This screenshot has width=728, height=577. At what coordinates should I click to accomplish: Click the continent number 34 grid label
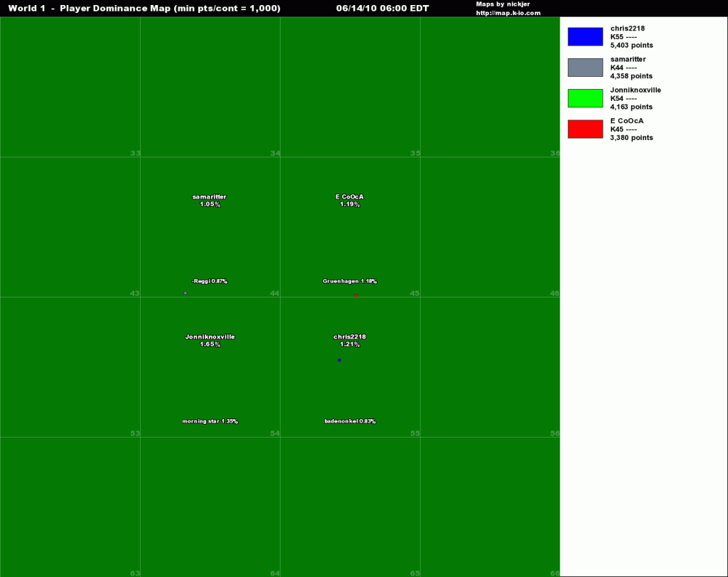[275, 153]
